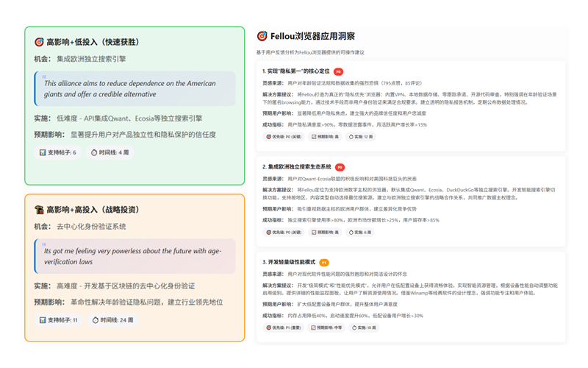Click the line 预期影响: 革命性解决年龄验证隐私问题
Viewport: 588px width, 368px height.
[128, 302]
